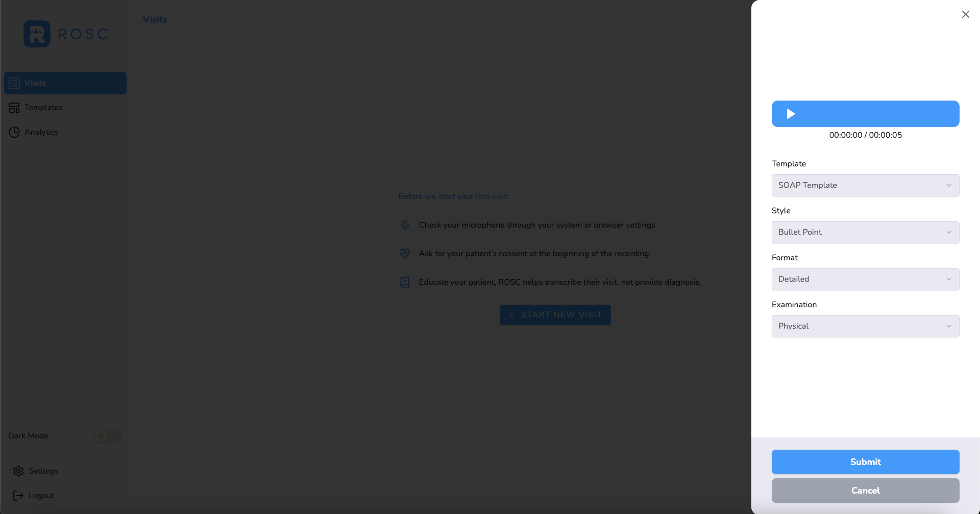Navigate to Analytics in the sidebar
This screenshot has height=514, width=980.
[41, 132]
